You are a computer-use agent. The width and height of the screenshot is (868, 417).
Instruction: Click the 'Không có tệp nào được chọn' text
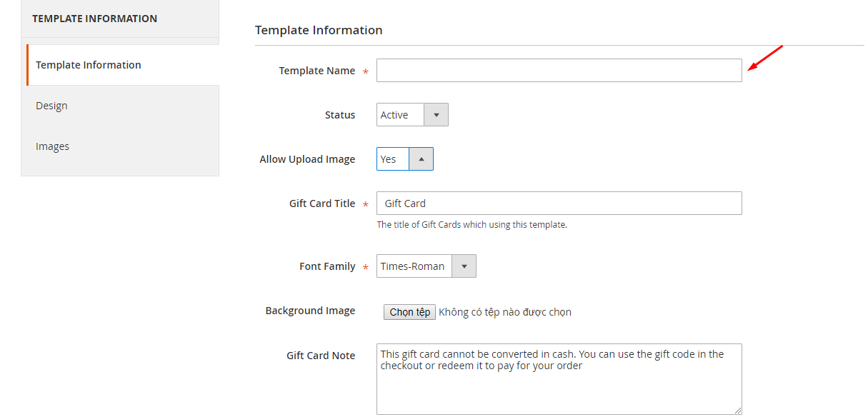click(505, 312)
